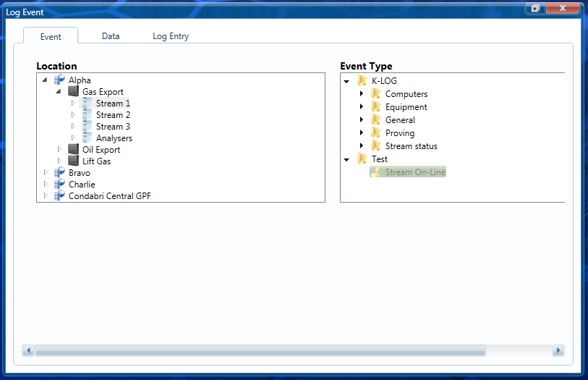Select the Proving event type label
Viewport: 588px width, 380px height.
(400, 132)
